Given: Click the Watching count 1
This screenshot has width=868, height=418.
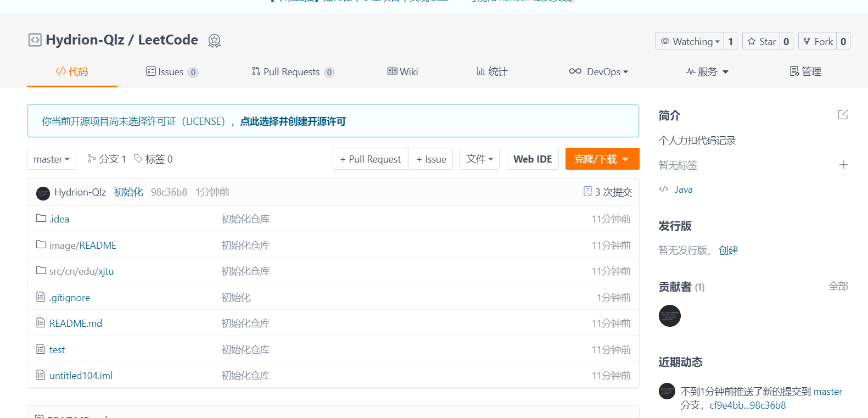Looking at the screenshot, I should (730, 41).
